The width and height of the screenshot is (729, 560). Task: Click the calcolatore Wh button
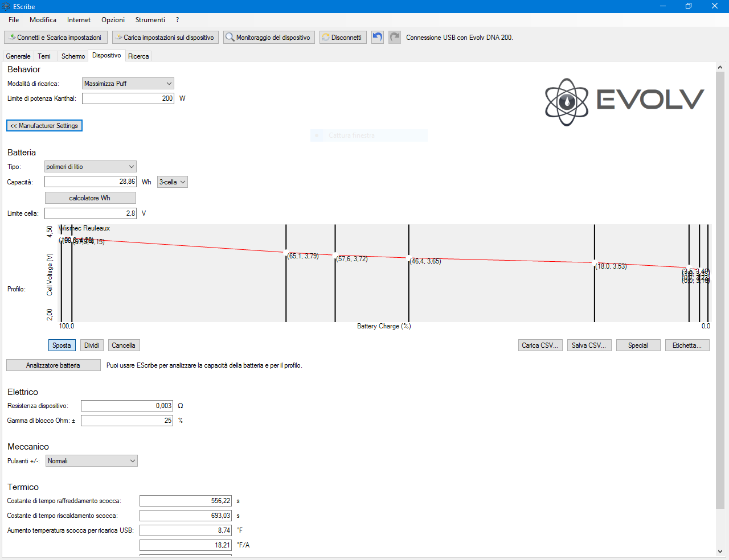(x=90, y=198)
